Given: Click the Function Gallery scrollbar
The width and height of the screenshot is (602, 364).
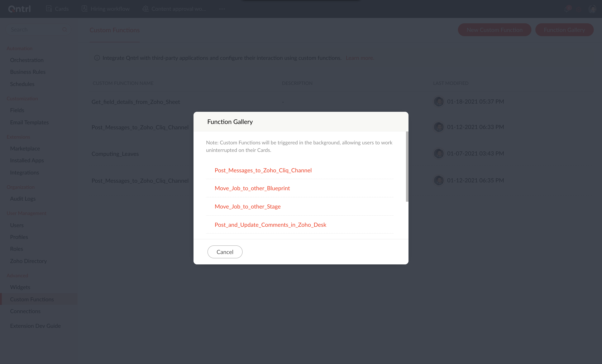Looking at the screenshot, I should (x=407, y=167).
